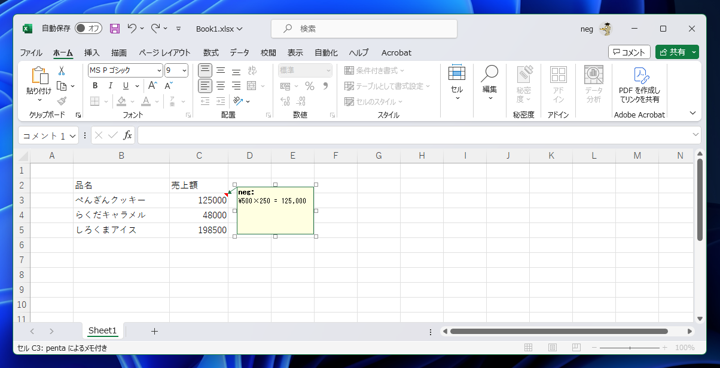Open Clipboard group dialog launcher

(x=78, y=115)
